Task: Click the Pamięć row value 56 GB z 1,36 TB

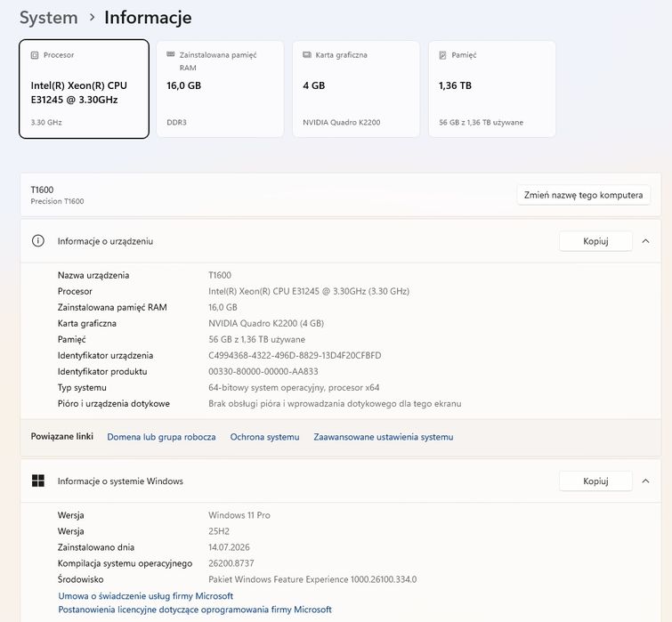Action: click(x=256, y=339)
